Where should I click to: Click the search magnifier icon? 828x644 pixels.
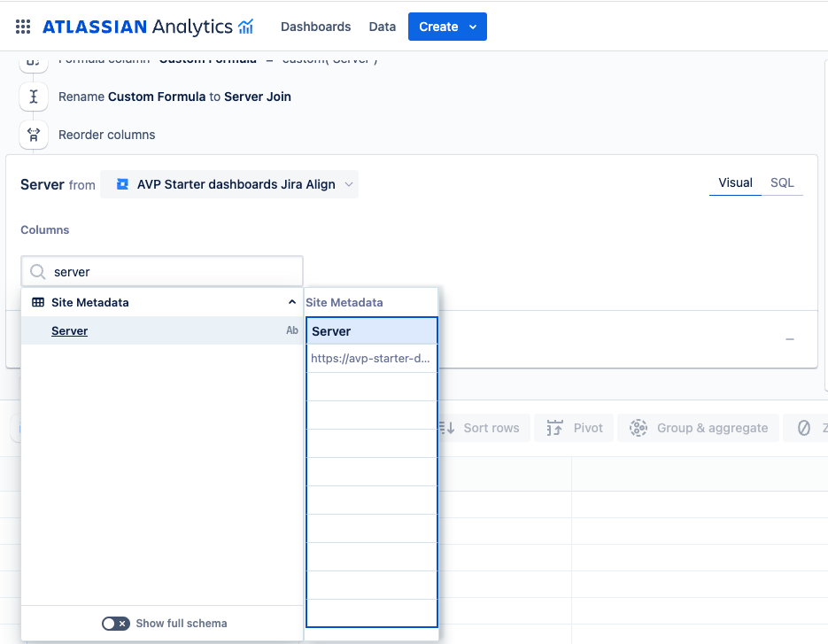coord(37,272)
